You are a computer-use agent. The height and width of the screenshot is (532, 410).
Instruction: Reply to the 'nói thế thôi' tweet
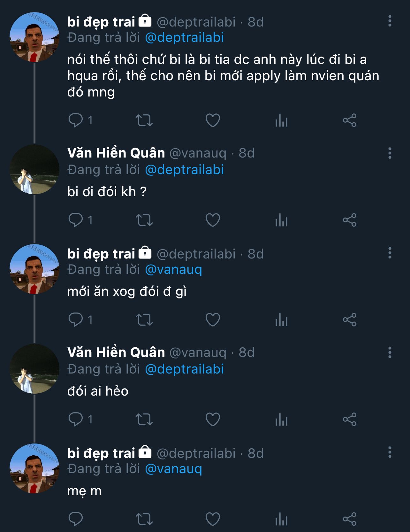pyautogui.click(x=76, y=120)
